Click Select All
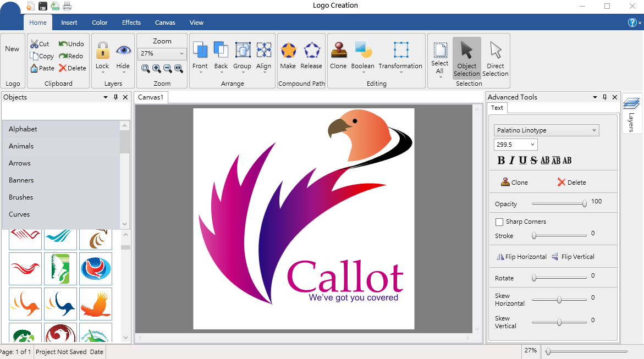The width and height of the screenshot is (644, 359). tap(440, 59)
